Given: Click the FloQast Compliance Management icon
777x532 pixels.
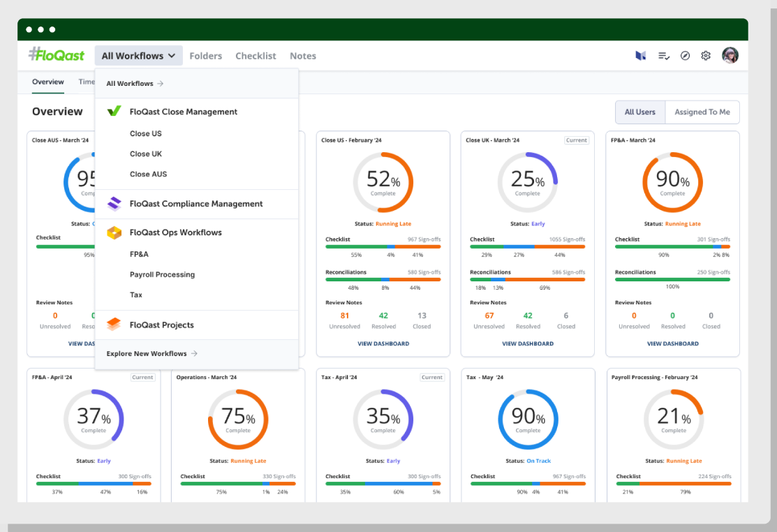Looking at the screenshot, I should click(114, 204).
